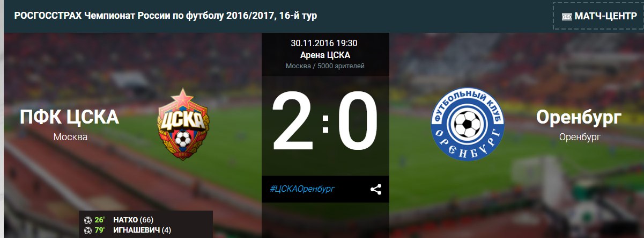Click the ball icon beside the 26' goal

click(x=88, y=220)
